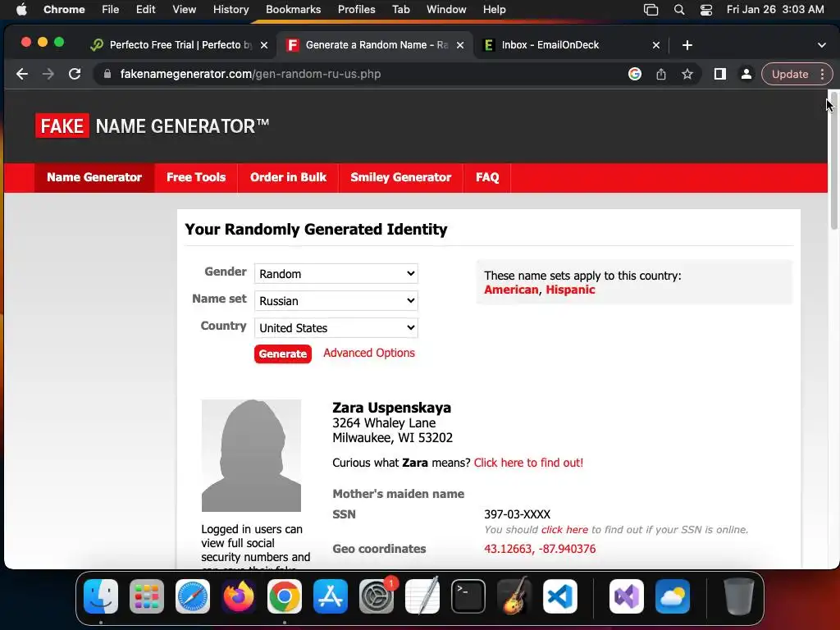840x630 pixels.
Task: Open App Store from the Dock
Action: (331, 596)
